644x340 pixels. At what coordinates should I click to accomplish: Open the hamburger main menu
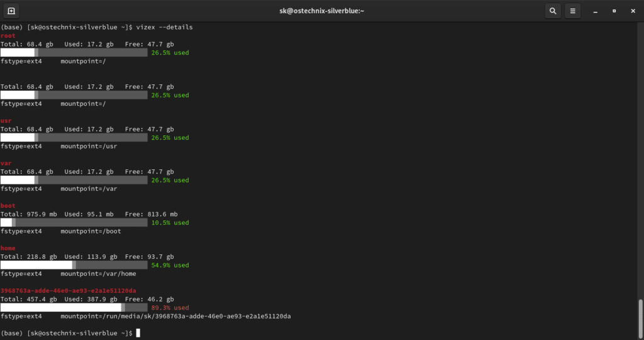pyautogui.click(x=572, y=11)
